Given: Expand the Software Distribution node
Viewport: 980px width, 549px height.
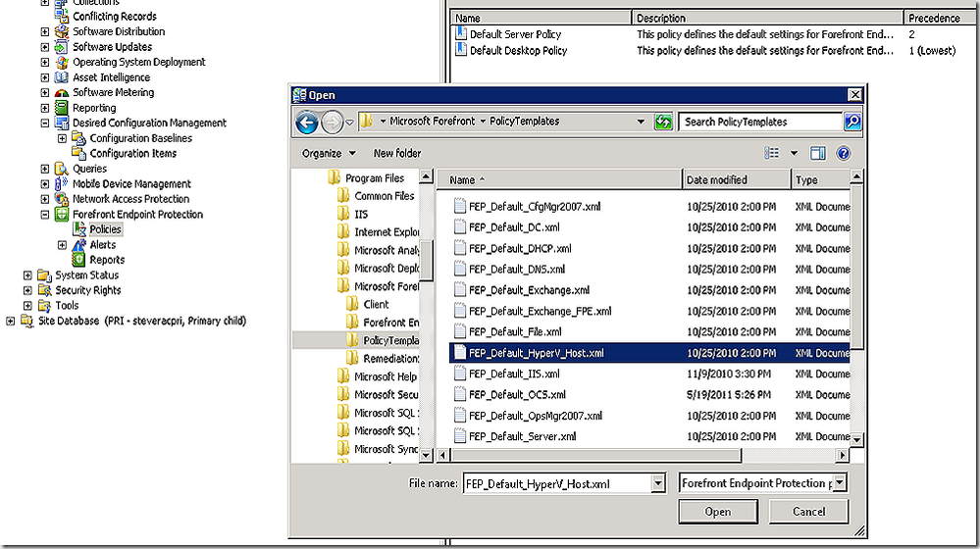Looking at the screenshot, I should 45,31.
